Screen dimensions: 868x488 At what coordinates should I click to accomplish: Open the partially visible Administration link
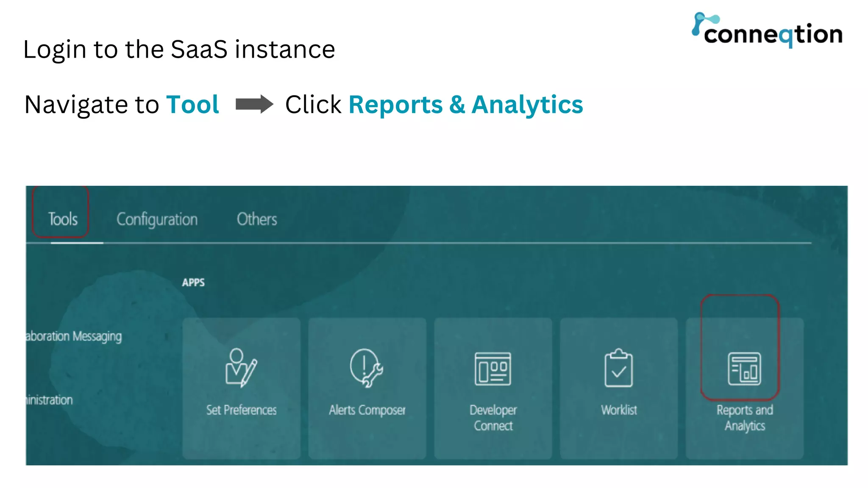pyautogui.click(x=50, y=400)
